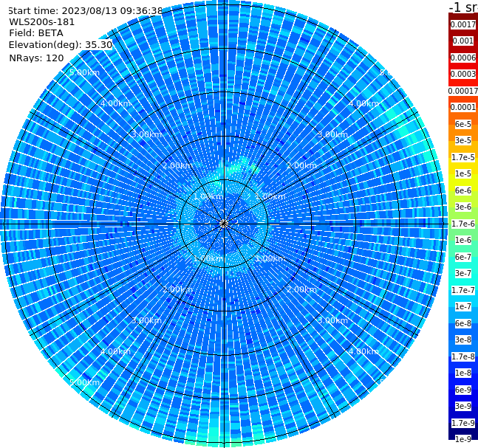The height and width of the screenshot is (448, 478).
Task: Click the 3e-5 colorbar label
Action: point(463,140)
